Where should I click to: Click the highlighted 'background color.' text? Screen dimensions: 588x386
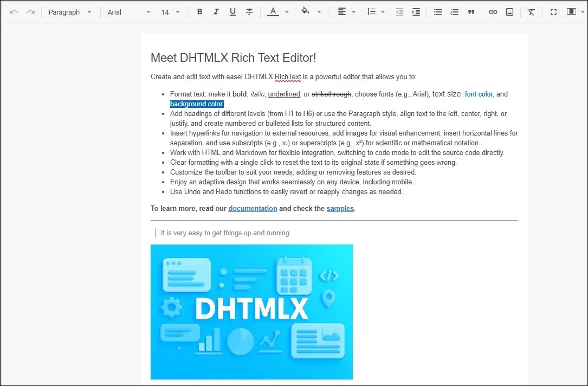(x=197, y=104)
